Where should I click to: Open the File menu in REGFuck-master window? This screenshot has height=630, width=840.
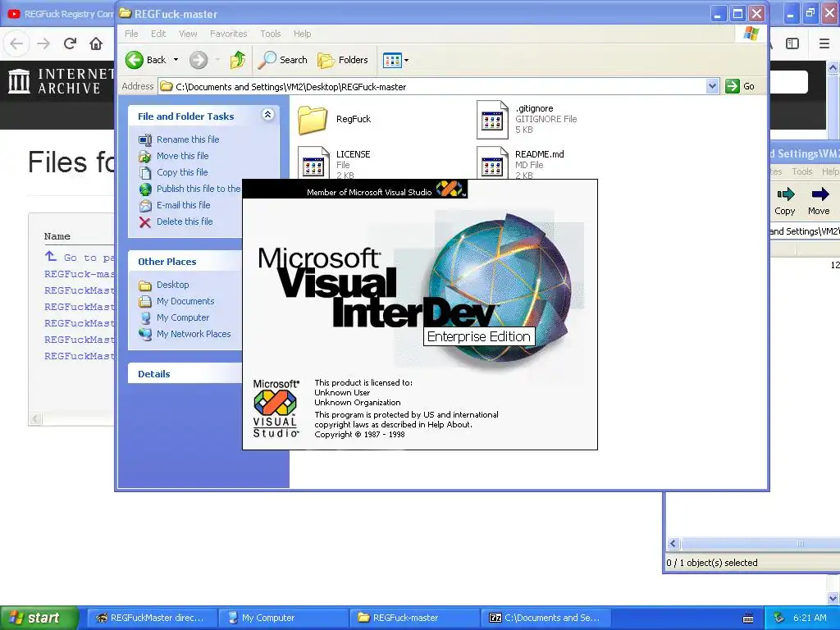point(131,34)
